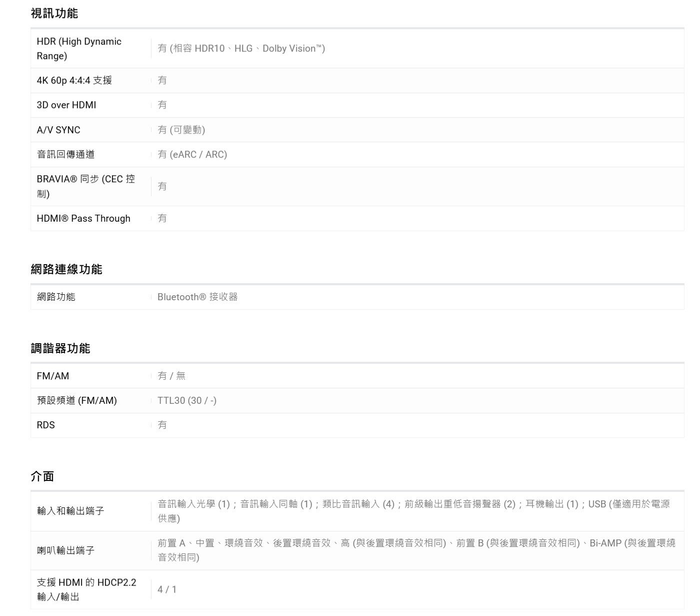Click the 3D over HDMI label
The image size is (700, 616).
(x=66, y=105)
